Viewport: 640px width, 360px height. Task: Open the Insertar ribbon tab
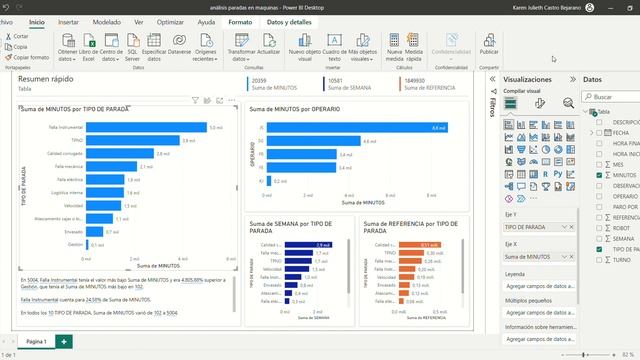tap(68, 22)
